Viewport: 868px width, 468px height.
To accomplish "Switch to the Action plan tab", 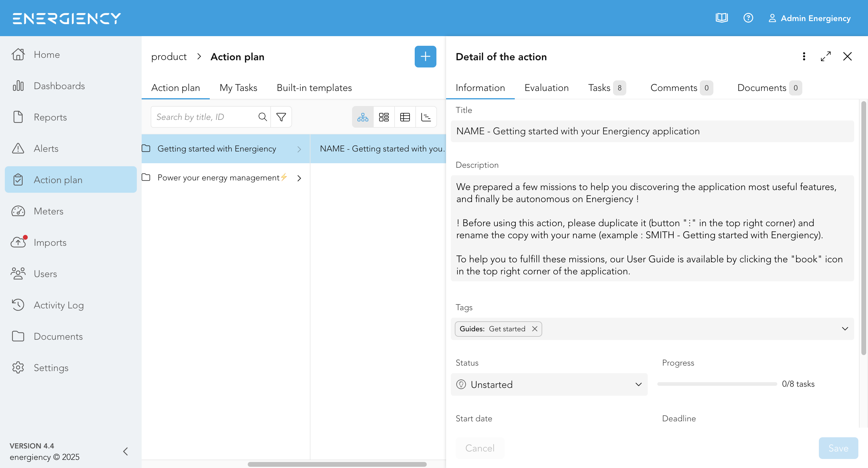I will tap(175, 88).
